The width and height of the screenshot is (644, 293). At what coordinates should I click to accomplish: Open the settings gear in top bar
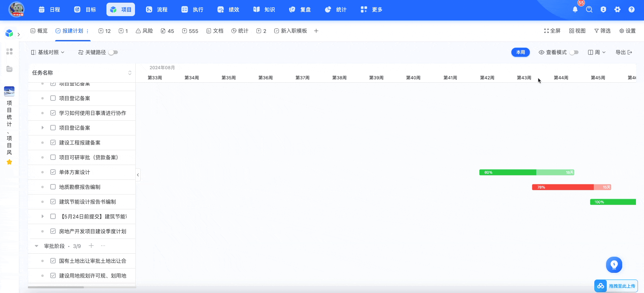(x=617, y=9)
